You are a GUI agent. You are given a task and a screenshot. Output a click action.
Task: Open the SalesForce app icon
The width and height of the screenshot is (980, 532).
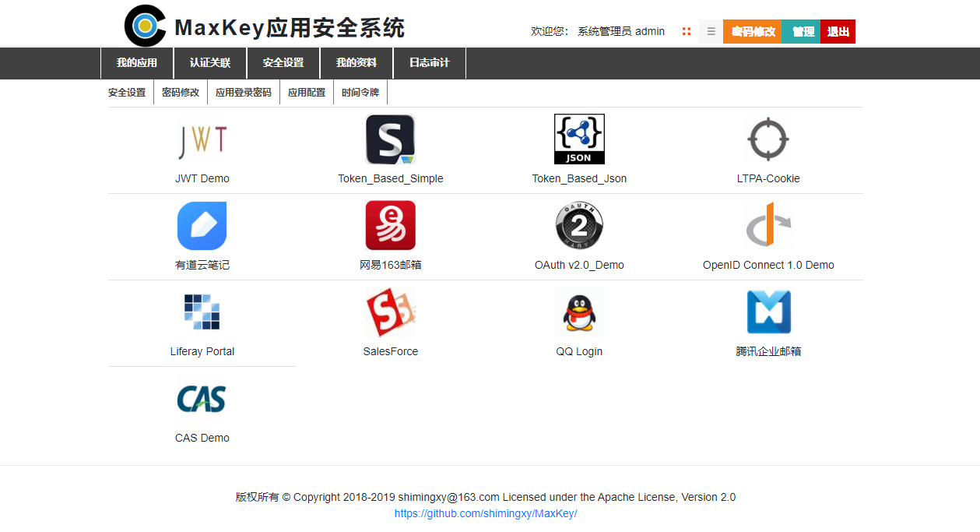390,312
